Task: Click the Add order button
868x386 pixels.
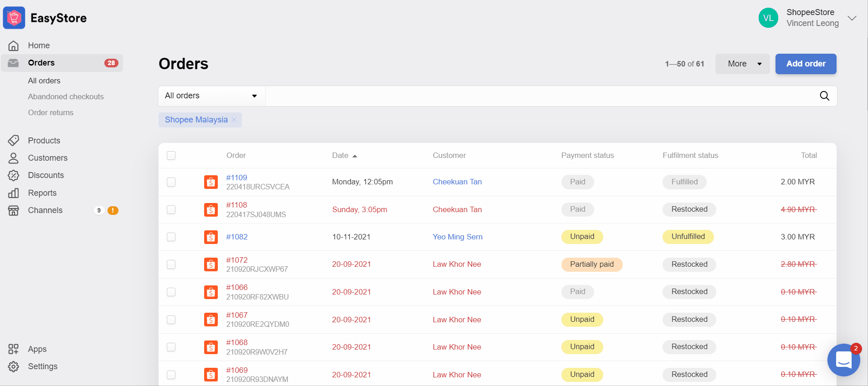Action: [x=806, y=64]
